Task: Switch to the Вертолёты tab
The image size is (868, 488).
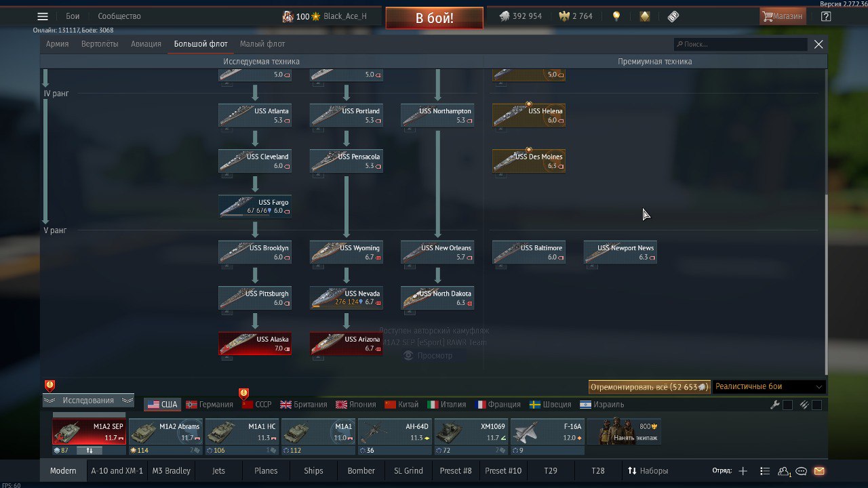Action: pos(100,44)
